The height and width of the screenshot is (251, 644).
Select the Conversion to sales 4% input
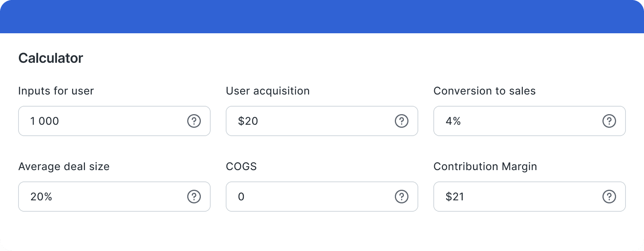[x=517, y=121]
